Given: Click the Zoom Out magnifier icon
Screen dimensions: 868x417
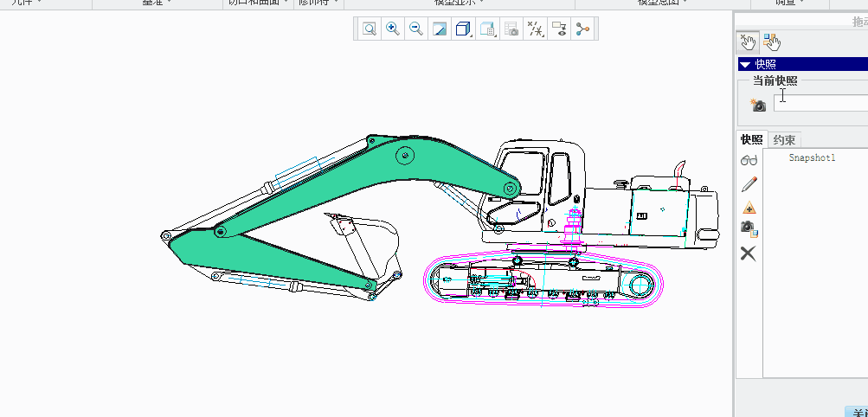Looking at the screenshot, I should point(416,29).
